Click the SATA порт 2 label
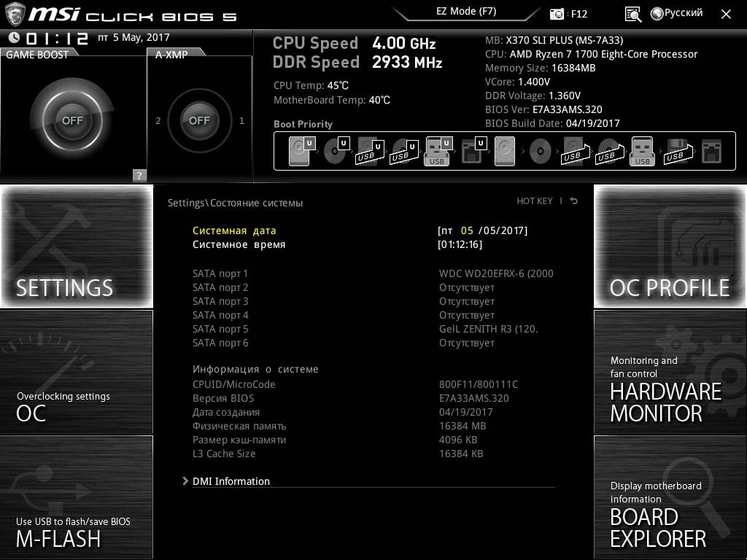Screen dimensions: 747x560 [x=220, y=287]
